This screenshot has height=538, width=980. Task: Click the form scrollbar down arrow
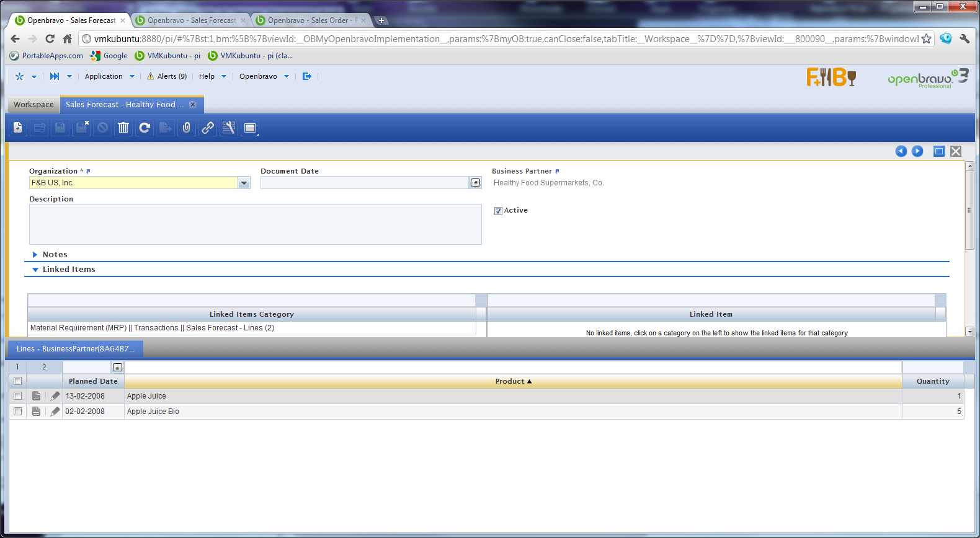(x=969, y=332)
